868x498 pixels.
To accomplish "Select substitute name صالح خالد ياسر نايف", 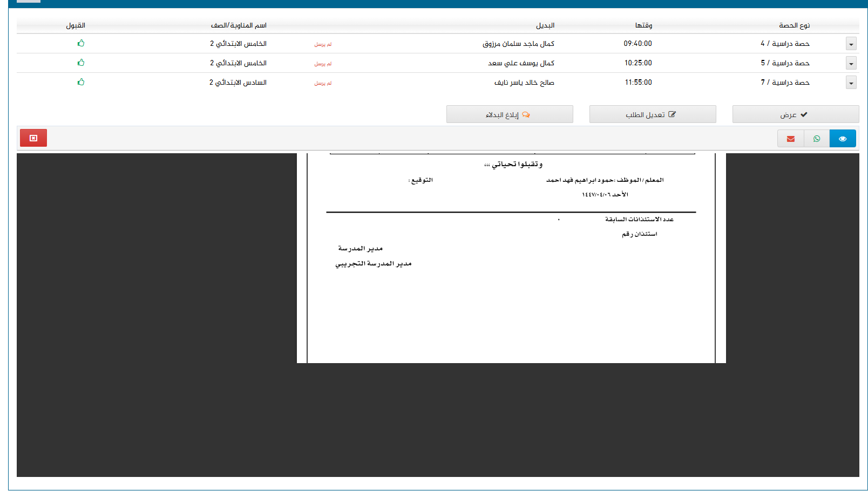I will (x=524, y=83).
